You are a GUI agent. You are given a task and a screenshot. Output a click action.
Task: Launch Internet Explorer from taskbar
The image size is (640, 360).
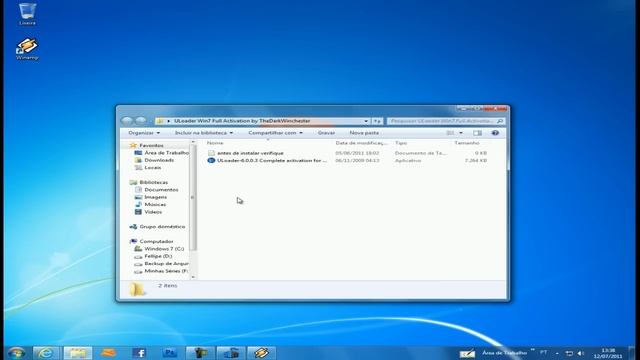pos(46,353)
